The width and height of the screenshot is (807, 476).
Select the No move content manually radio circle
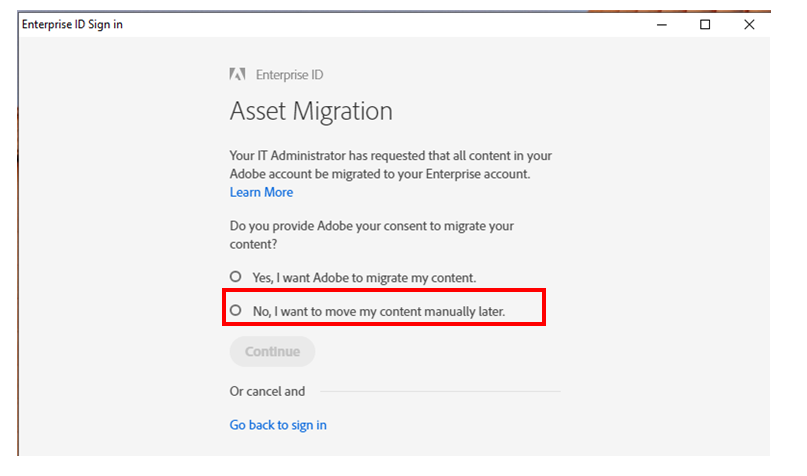(x=236, y=310)
